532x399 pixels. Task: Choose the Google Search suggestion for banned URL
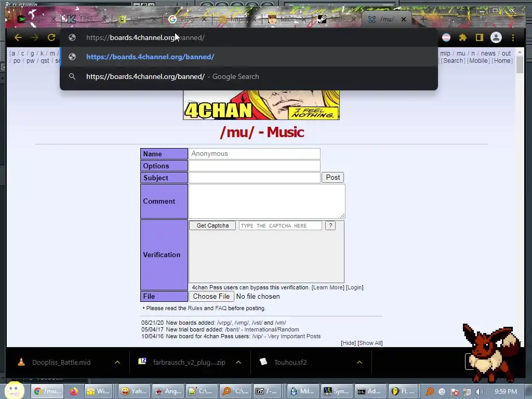pos(248,76)
